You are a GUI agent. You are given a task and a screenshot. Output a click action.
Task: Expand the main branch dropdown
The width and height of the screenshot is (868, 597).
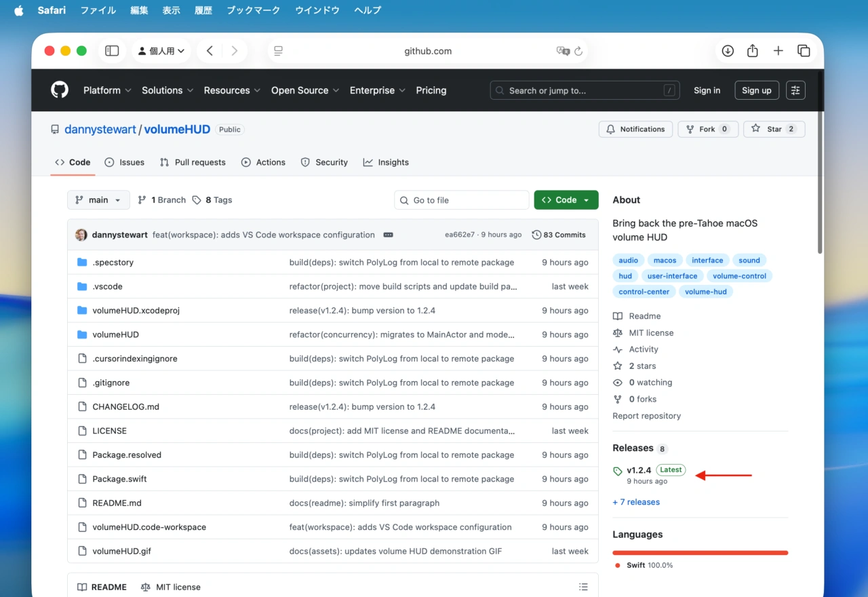(x=98, y=200)
